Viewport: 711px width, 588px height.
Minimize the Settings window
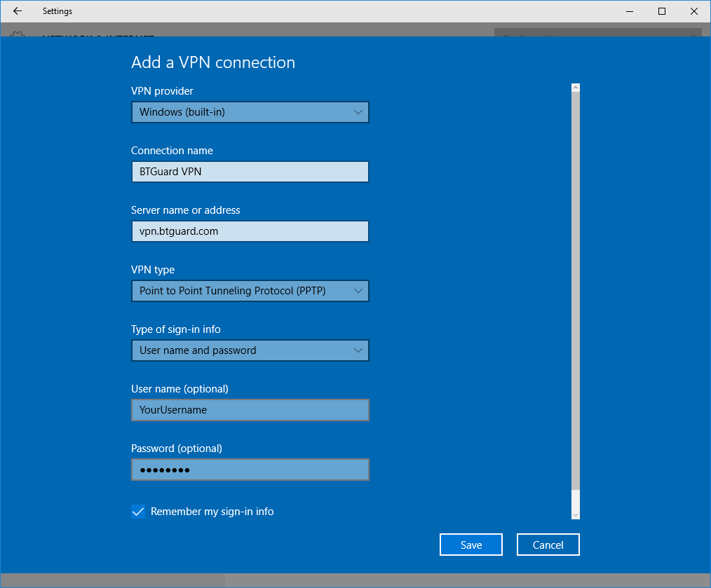point(629,11)
